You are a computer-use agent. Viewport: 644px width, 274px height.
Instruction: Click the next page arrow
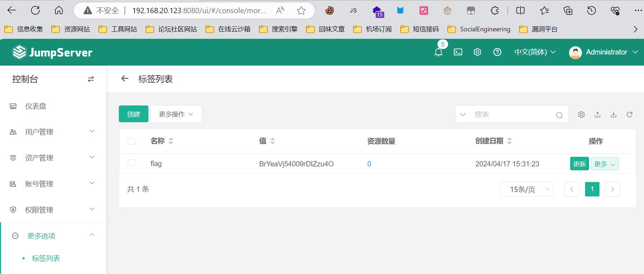pos(613,189)
